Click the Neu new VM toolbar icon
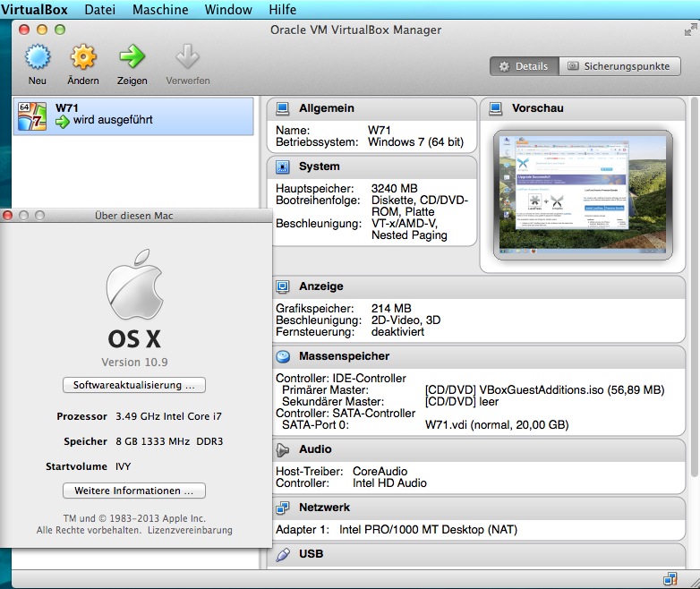The image size is (700, 589). coord(38,57)
